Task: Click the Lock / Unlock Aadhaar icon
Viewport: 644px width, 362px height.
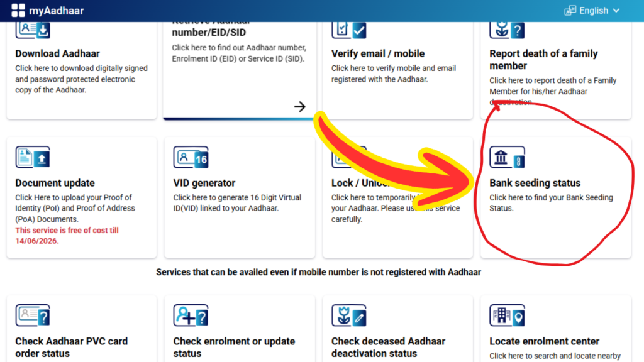Action: pos(349,157)
